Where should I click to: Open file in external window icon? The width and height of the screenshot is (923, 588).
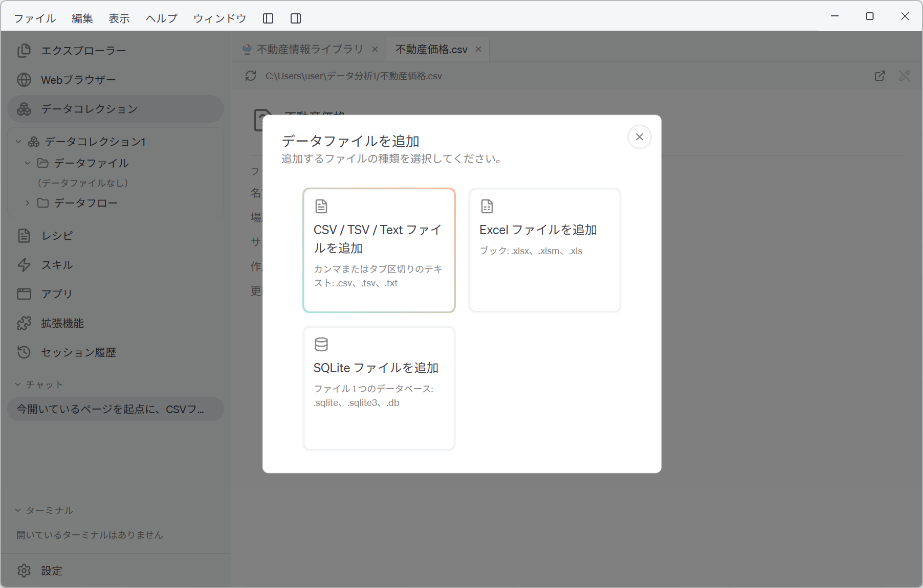point(880,76)
